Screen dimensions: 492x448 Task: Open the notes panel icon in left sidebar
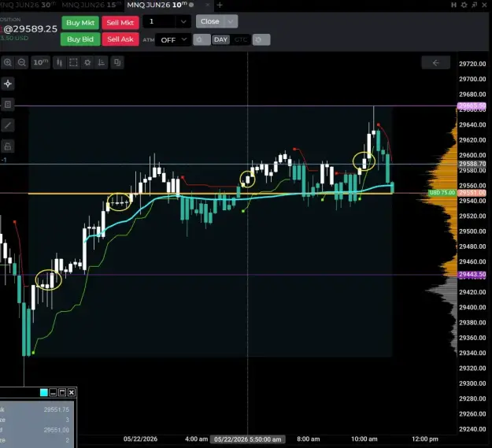pos(8,105)
